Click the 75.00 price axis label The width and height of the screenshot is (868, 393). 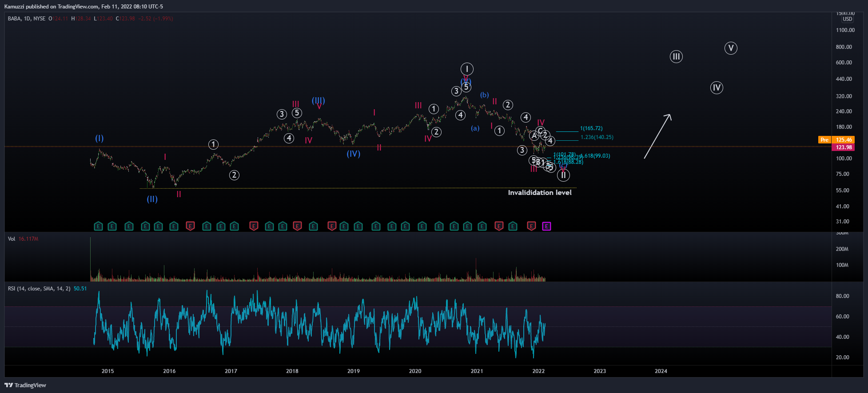843,174
